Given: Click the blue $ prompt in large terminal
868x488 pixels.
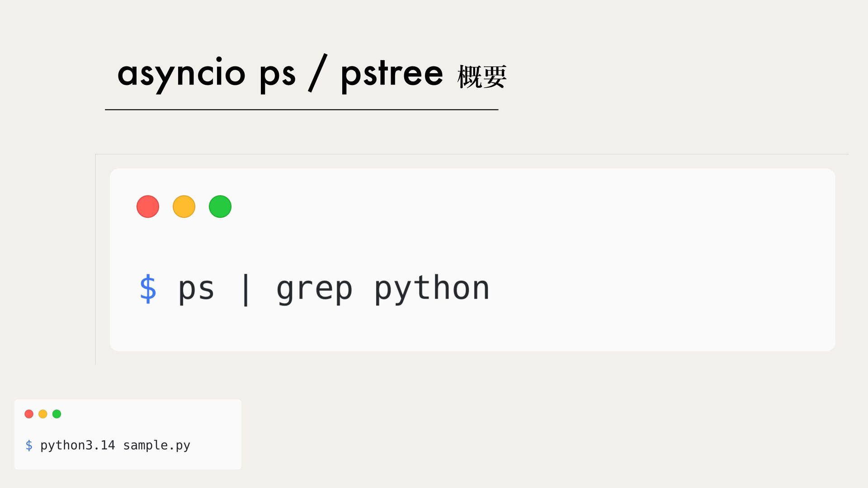Looking at the screenshot, I should coord(148,289).
